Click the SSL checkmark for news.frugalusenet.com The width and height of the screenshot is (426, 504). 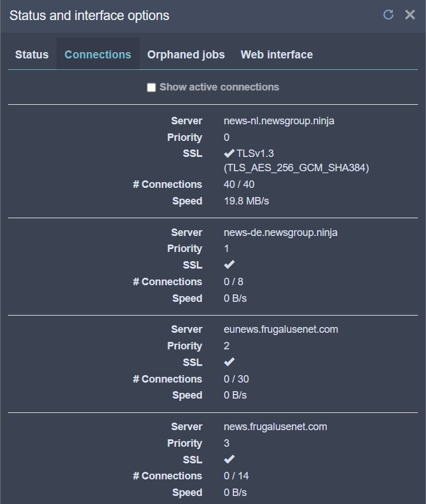[229, 459]
